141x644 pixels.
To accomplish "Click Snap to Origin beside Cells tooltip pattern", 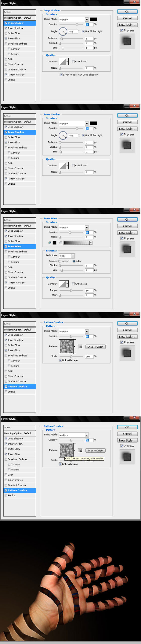I will coord(95,450).
